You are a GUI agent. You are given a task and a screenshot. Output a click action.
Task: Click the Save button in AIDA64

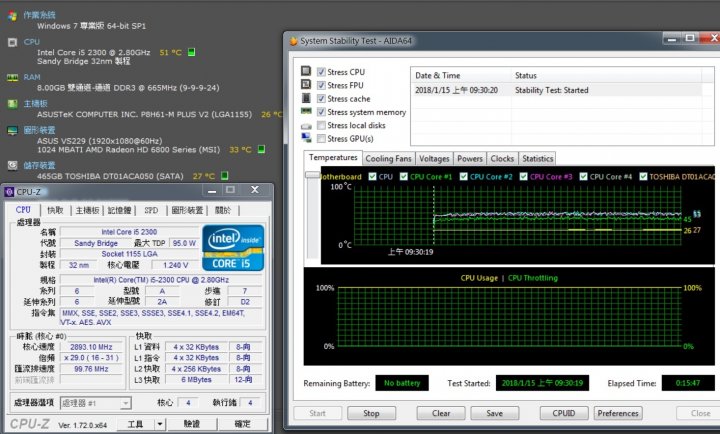[495, 413]
